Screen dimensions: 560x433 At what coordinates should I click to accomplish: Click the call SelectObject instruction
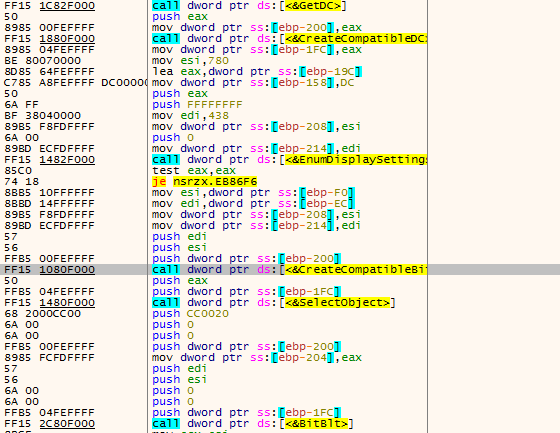[274, 303]
